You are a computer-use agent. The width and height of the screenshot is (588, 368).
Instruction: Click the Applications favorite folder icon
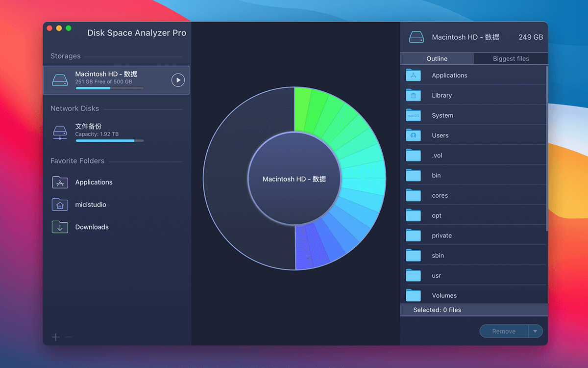point(60,182)
